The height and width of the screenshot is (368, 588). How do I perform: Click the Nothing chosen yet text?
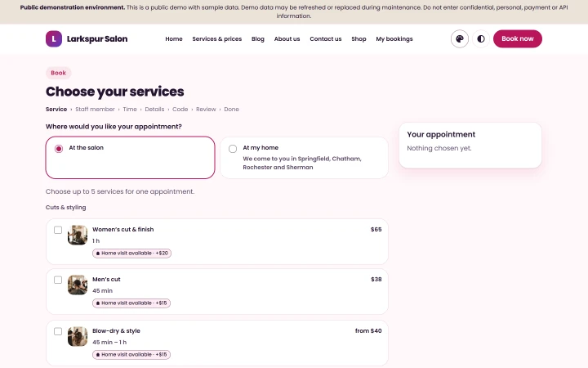pos(439,148)
